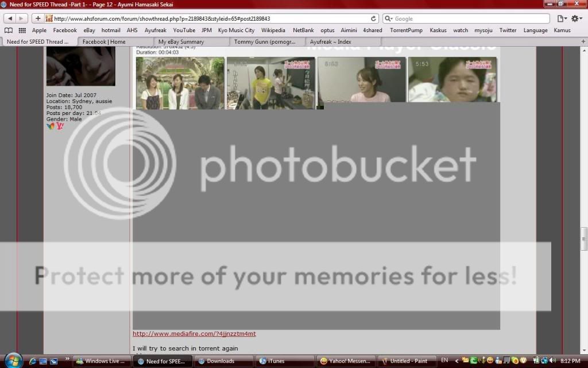Click the browser Back arrow button
The image size is (588, 368).
coord(10,18)
